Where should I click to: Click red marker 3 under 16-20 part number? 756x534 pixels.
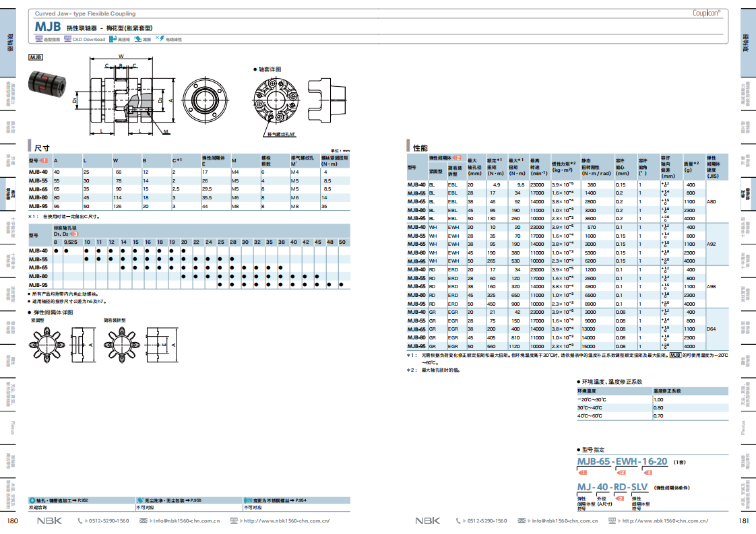[x=648, y=473]
